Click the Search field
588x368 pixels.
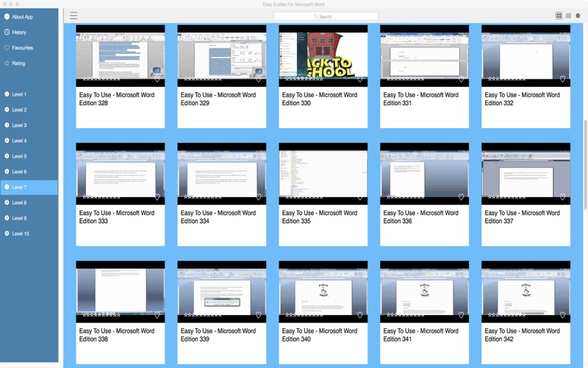click(x=325, y=16)
